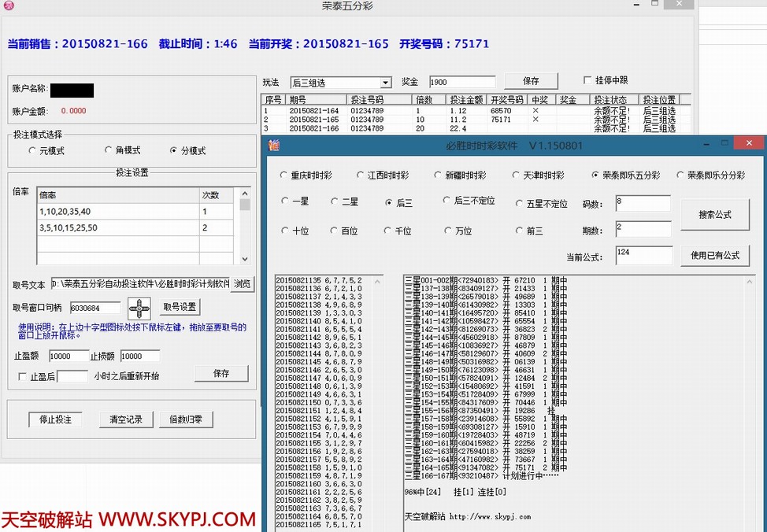The image size is (767, 532).
Task: Choose the 重庆时时彩 lottery option
Action: [284, 175]
